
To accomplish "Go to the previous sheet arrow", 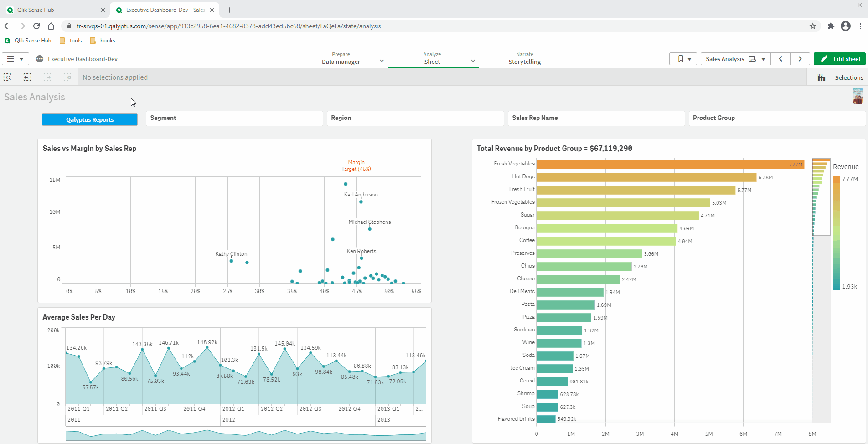I will pos(780,59).
